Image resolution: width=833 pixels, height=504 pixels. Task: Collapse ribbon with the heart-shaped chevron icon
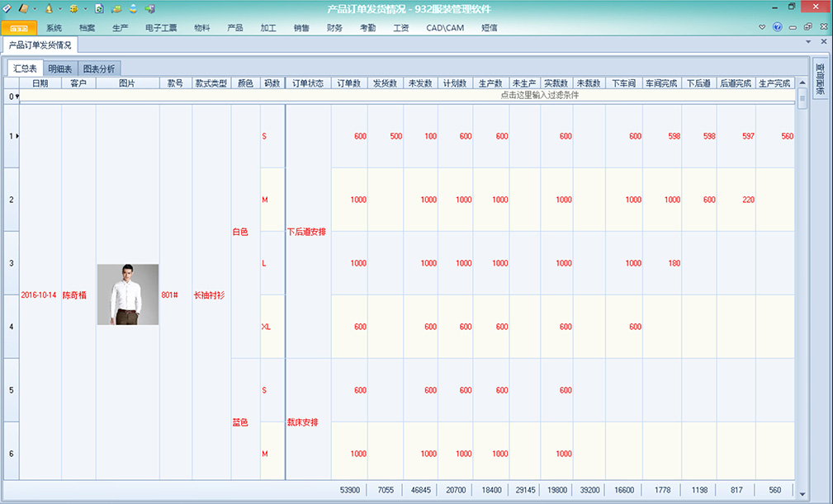763,27
